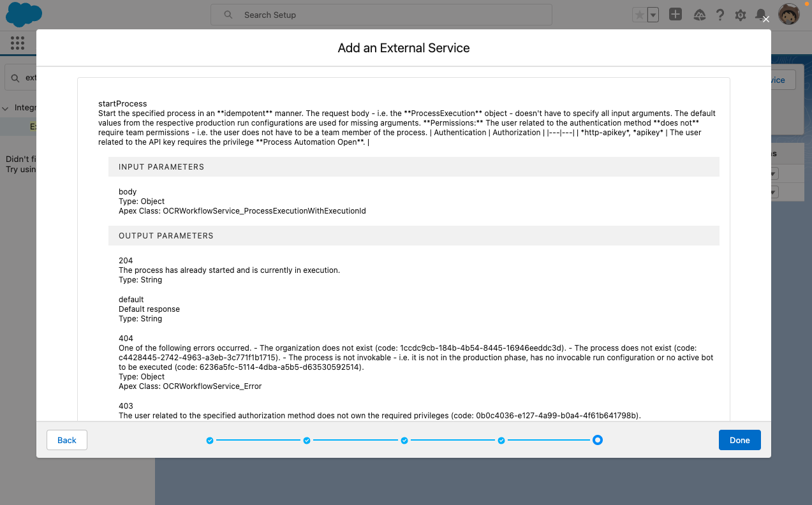Click the magnifier icon in Search Setup
The height and width of the screenshot is (505, 812).
228,15
